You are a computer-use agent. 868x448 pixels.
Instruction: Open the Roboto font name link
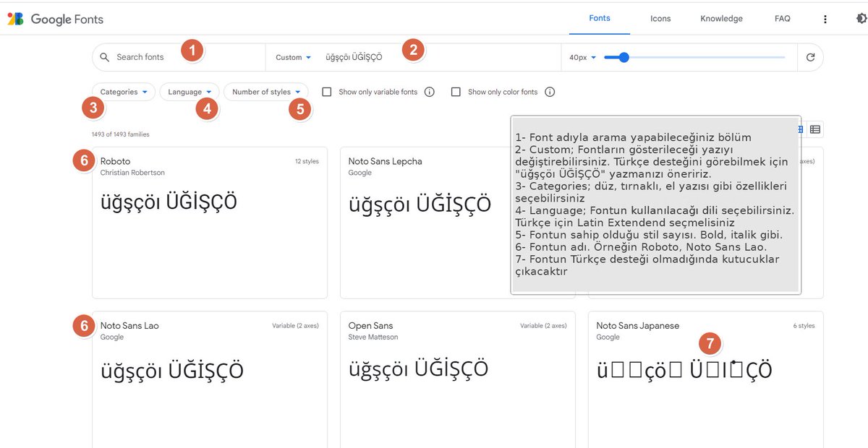(116, 161)
